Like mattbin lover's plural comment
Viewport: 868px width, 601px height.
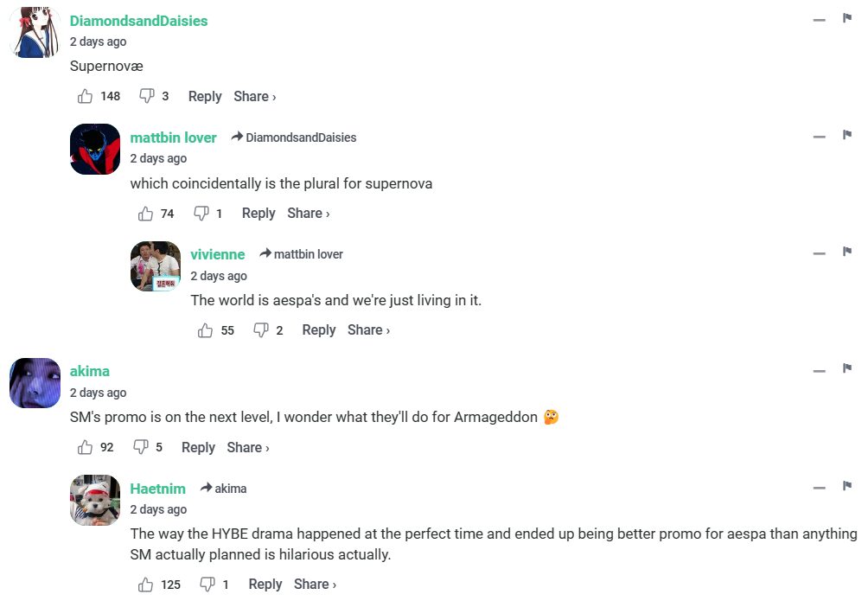click(x=145, y=214)
